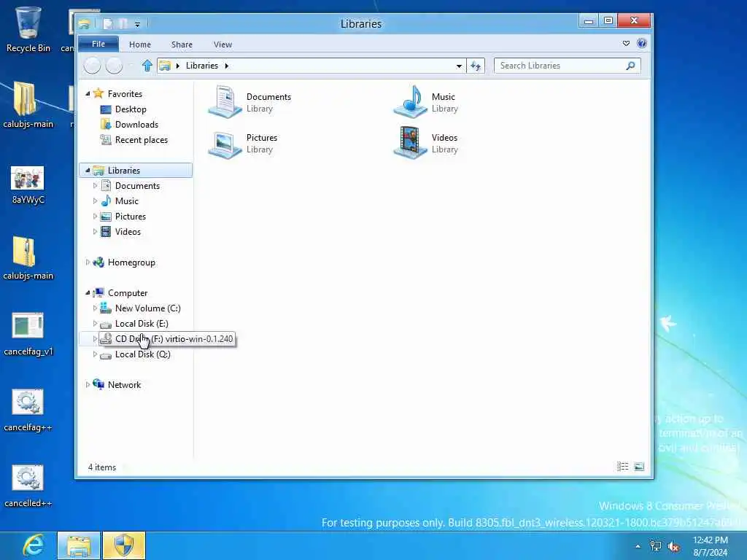Click File Explorer taskbar button
The image size is (747, 560).
click(79, 545)
